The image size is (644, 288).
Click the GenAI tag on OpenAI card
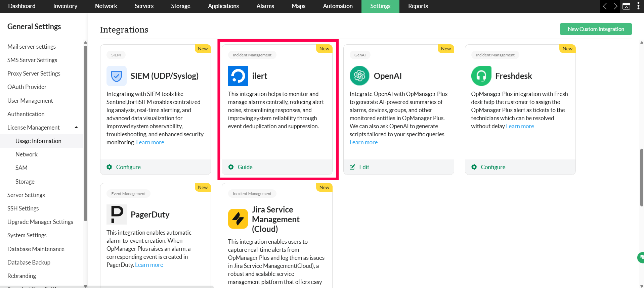(360, 55)
